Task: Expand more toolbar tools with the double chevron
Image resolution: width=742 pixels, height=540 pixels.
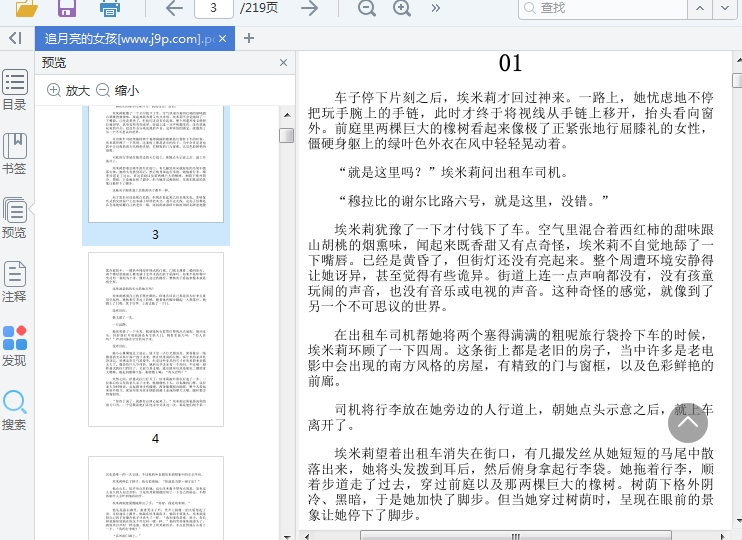Action: coord(435,8)
